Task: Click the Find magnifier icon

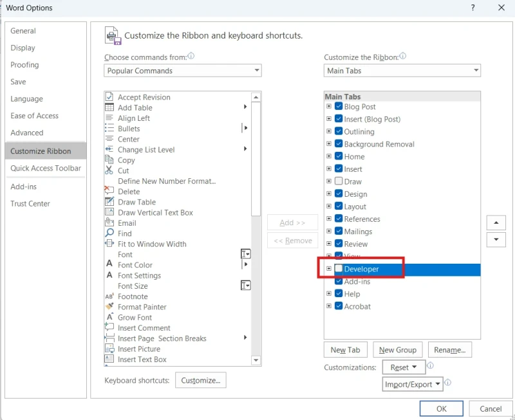Action: (109, 233)
